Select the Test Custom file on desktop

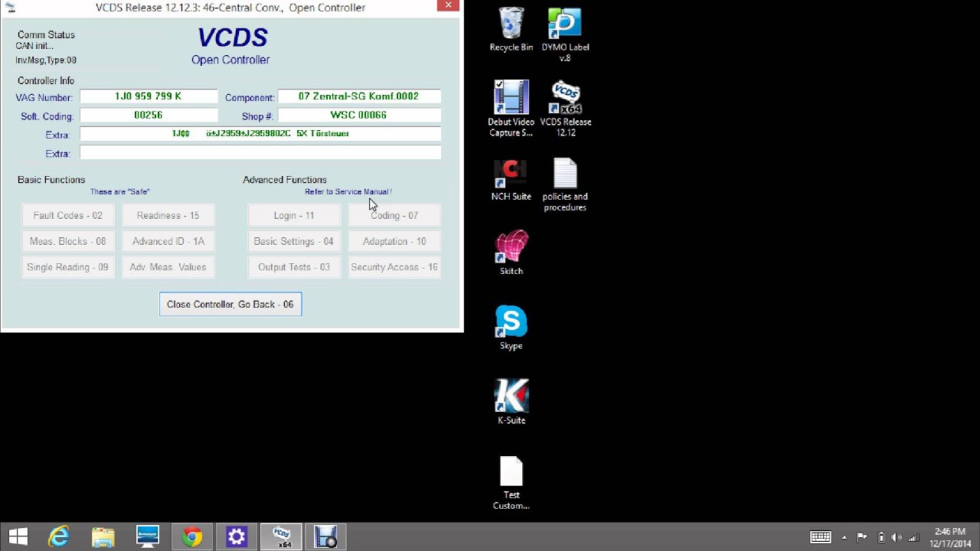(x=511, y=483)
